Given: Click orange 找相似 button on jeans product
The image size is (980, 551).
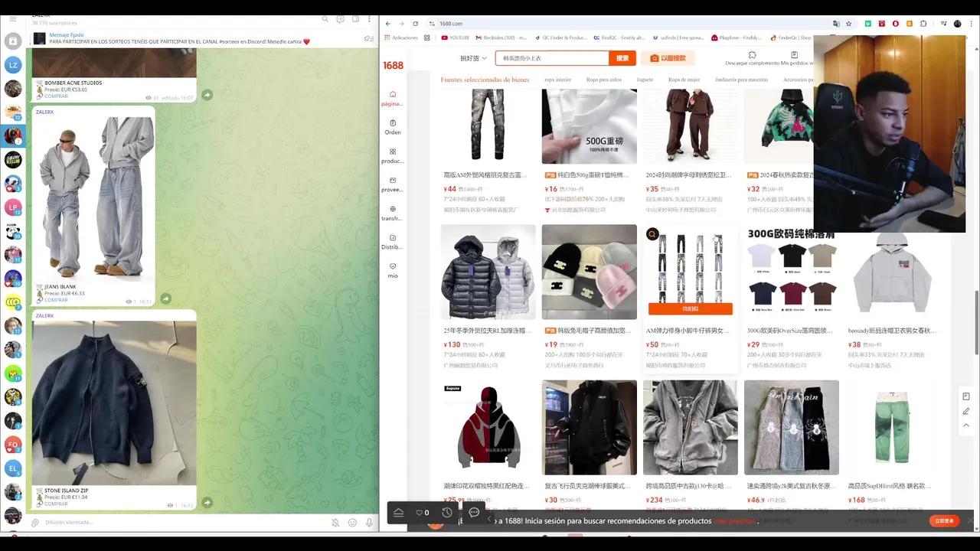Looking at the screenshot, I should [x=691, y=308].
